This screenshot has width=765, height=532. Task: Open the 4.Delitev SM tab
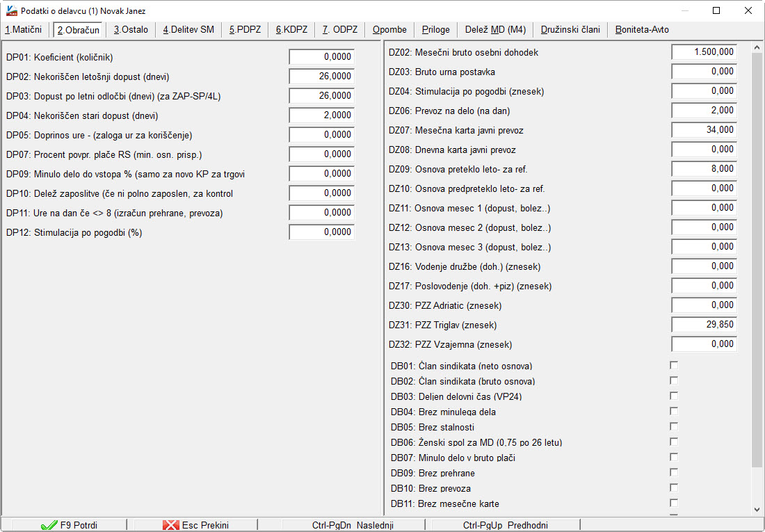coord(188,30)
